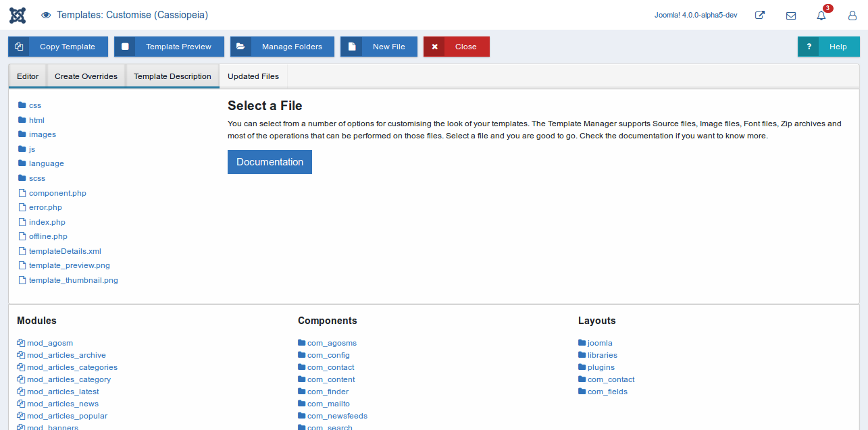
Task: Expand libraries layouts folder
Action: 603,355
